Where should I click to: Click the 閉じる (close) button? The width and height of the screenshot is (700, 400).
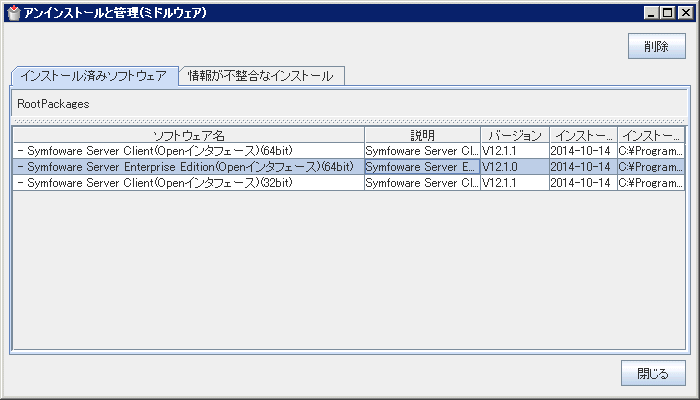pos(653,373)
